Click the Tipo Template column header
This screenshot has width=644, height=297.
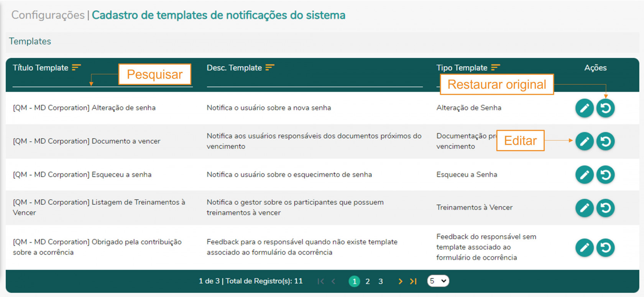(x=462, y=68)
